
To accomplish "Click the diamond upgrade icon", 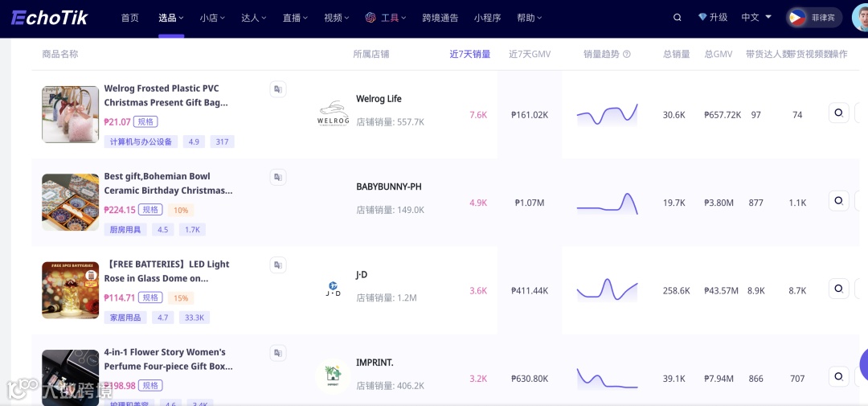I will click(702, 18).
